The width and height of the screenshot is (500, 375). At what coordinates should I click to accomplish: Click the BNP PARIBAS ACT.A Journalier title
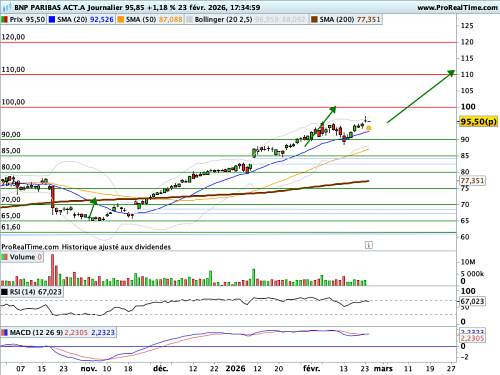(69, 7)
